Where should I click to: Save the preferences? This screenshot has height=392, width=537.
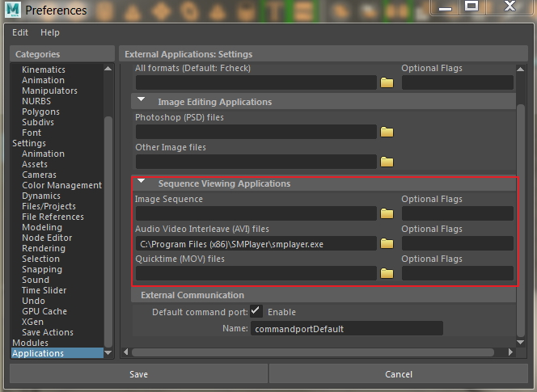click(x=138, y=374)
